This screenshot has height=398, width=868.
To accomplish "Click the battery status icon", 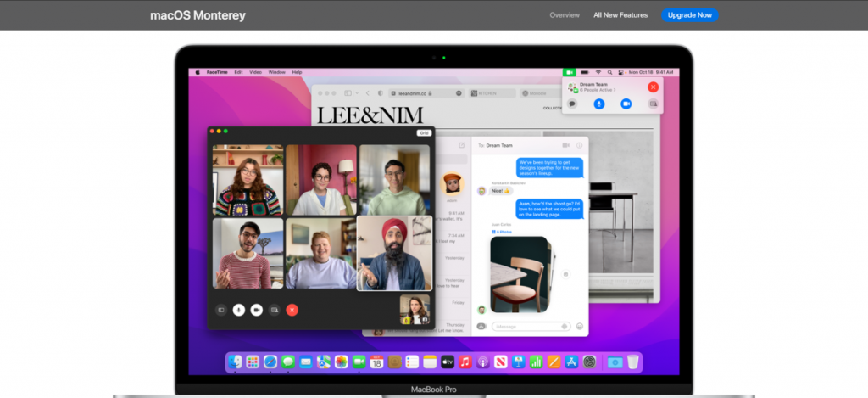I will point(585,72).
